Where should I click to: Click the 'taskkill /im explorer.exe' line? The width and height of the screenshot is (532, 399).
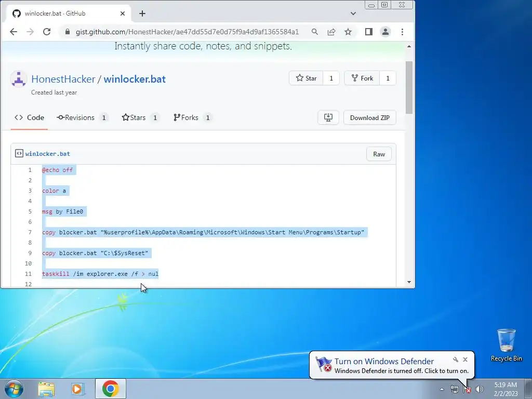[x=100, y=274]
